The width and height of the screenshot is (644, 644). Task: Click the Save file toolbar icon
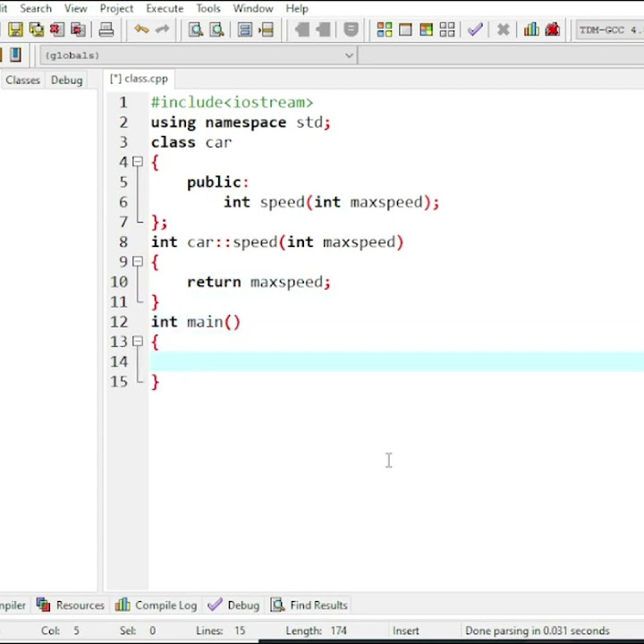(x=15, y=30)
